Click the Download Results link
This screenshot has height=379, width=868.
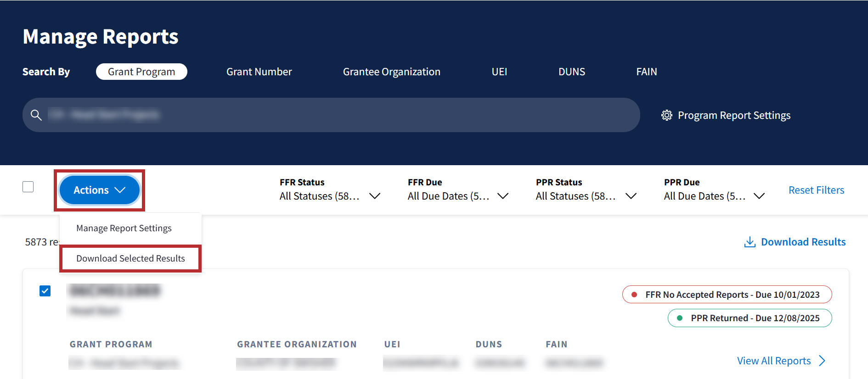(803, 242)
